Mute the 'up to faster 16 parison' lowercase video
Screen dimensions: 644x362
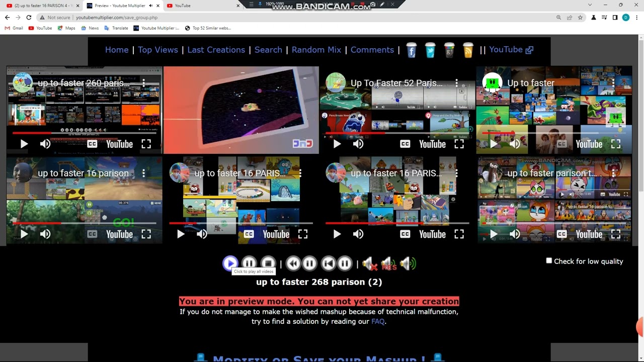[x=45, y=234]
